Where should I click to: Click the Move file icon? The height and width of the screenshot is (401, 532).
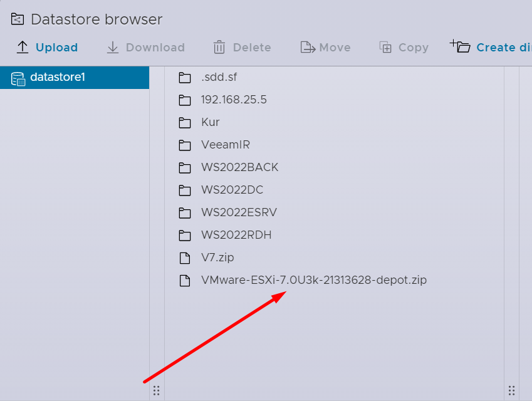click(308, 47)
